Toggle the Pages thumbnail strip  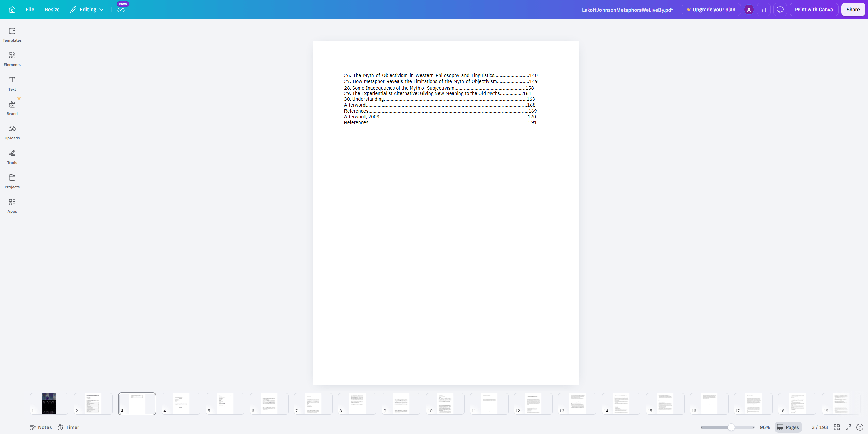point(788,427)
